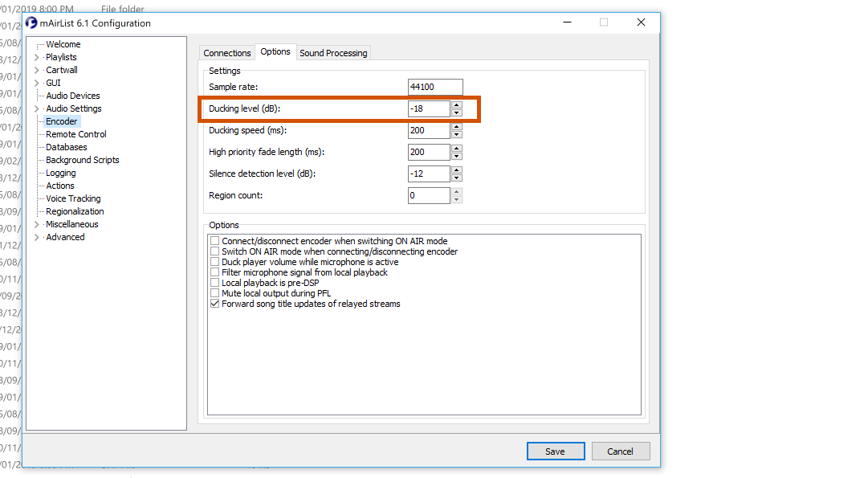
Task: Increase High priority fade length value
Action: click(457, 148)
